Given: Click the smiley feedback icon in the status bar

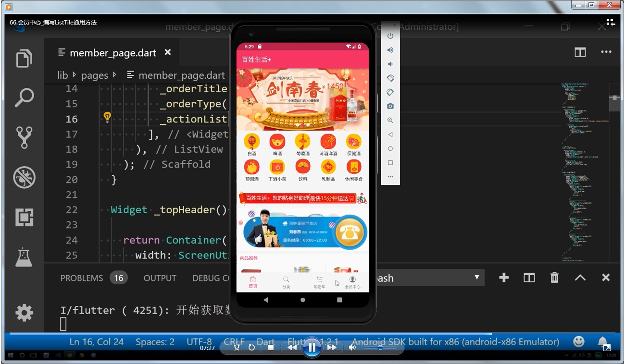Looking at the screenshot, I should pos(579,341).
